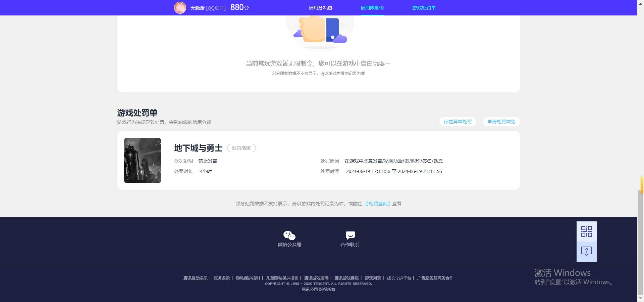644x302 pixels.
Task: Click the scrollbar down arrow
Action: click(x=640, y=298)
